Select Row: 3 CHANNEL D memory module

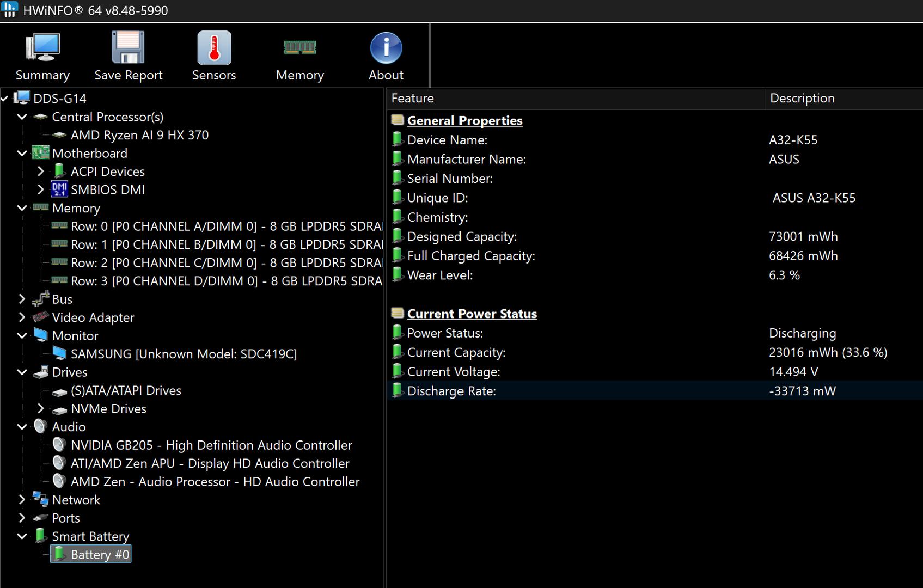pos(227,281)
